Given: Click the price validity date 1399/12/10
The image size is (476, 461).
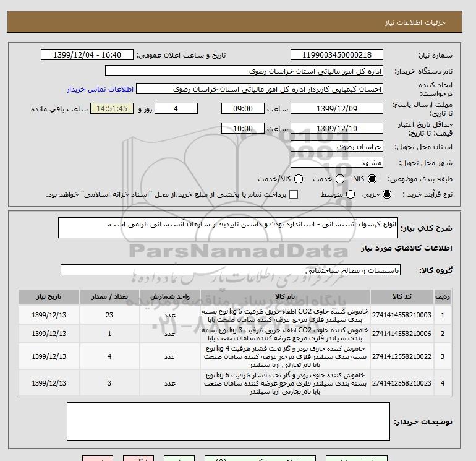Looking at the screenshot, I should [337, 128].
